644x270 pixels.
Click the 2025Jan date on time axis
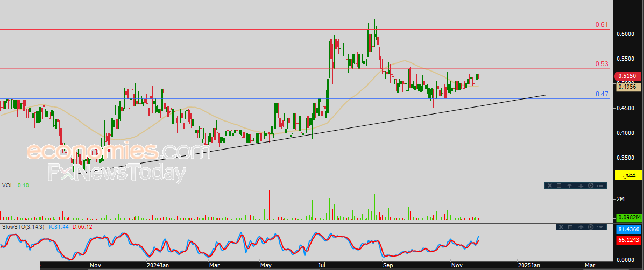528,266
